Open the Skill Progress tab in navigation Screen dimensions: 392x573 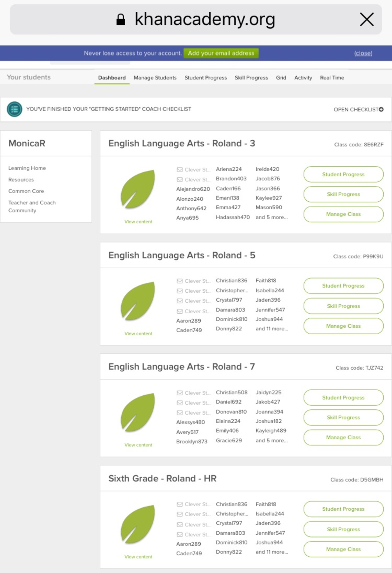tap(251, 78)
